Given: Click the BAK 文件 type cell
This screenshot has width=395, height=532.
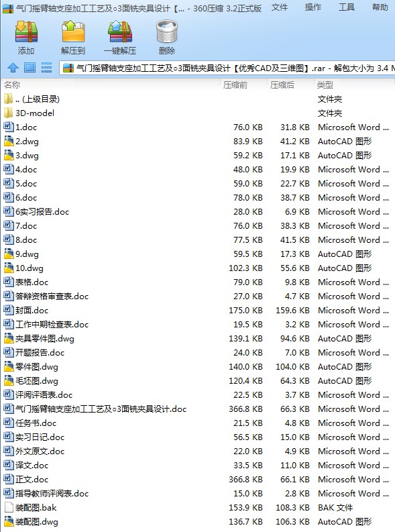Looking at the screenshot, I should coord(335,508).
